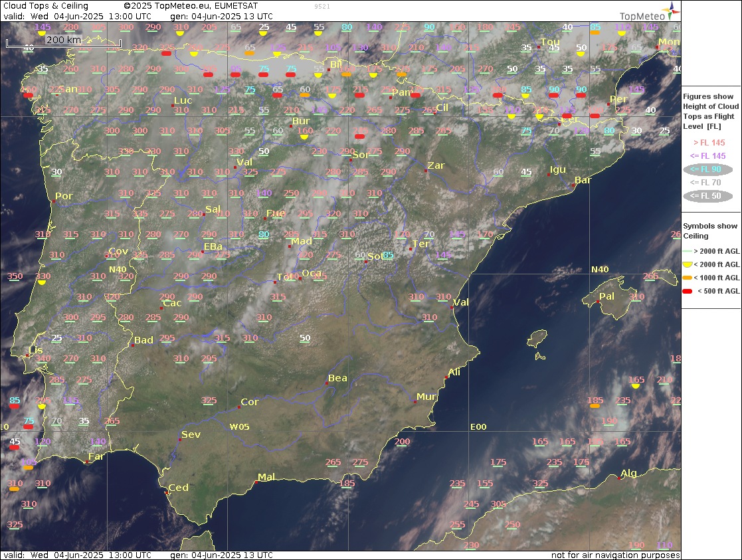Click the 'Alg' city label
Viewport: 742px width, 560px height.
point(629,474)
